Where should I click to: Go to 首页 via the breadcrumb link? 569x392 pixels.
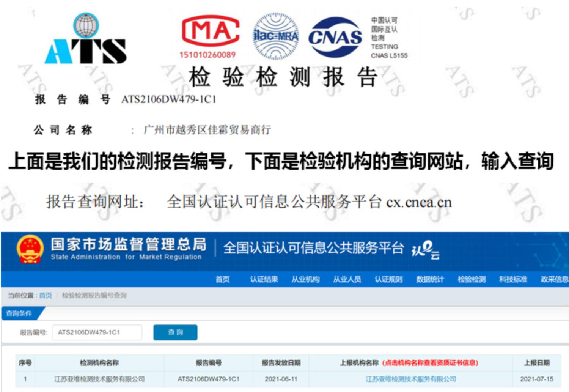pos(46,295)
